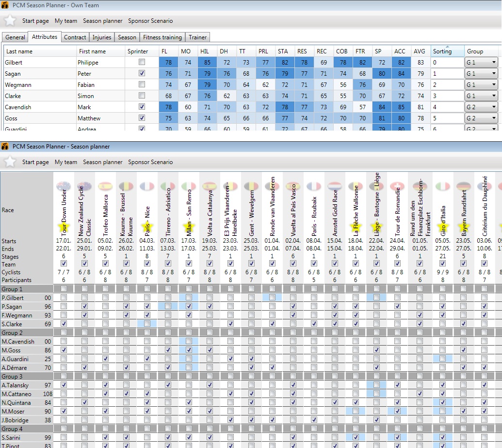Image resolution: width=502 pixels, height=448 pixels.
Task: Click the star icon in the Season planner window toolbar
Action: [10, 162]
